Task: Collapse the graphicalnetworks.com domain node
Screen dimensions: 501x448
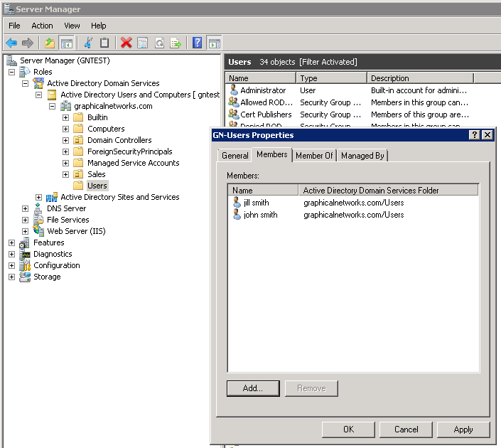Action: [52, 106]
